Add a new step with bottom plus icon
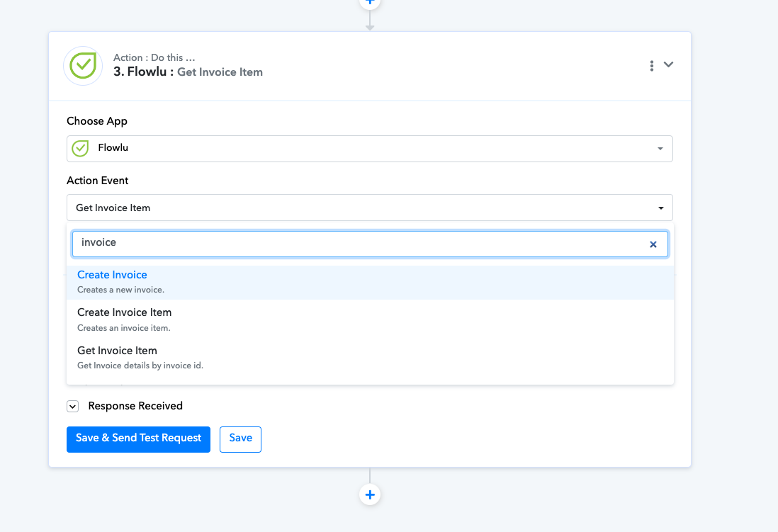 370,494
